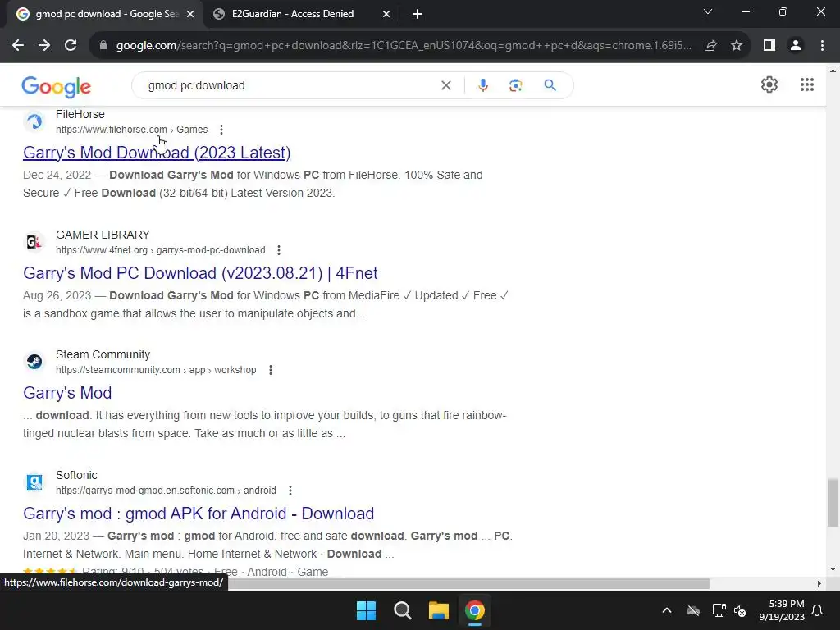Open Windows Start menu

tap(367, 610)
